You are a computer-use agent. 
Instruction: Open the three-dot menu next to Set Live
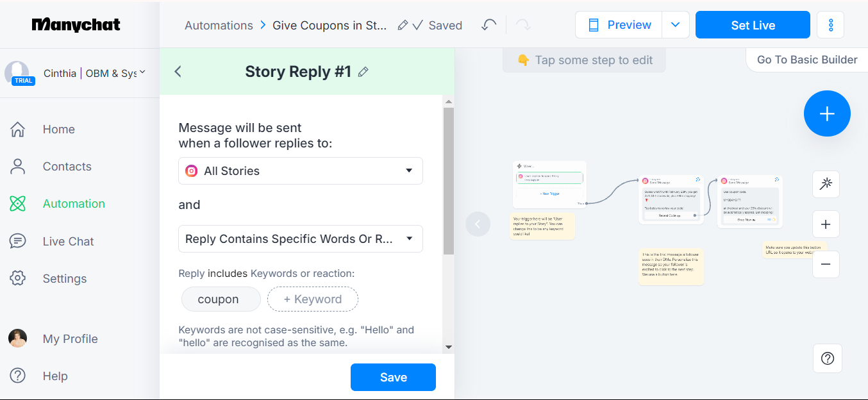click(830, 24)
